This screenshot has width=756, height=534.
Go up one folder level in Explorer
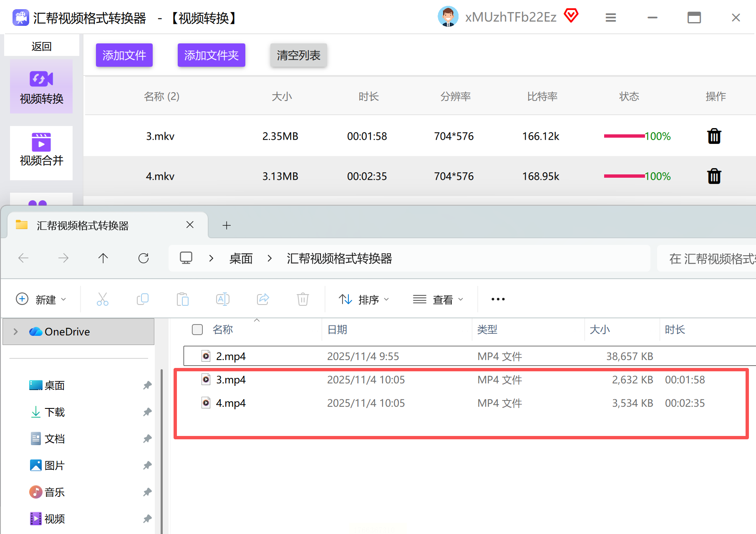pyautogui.click(x=103, y=258)
